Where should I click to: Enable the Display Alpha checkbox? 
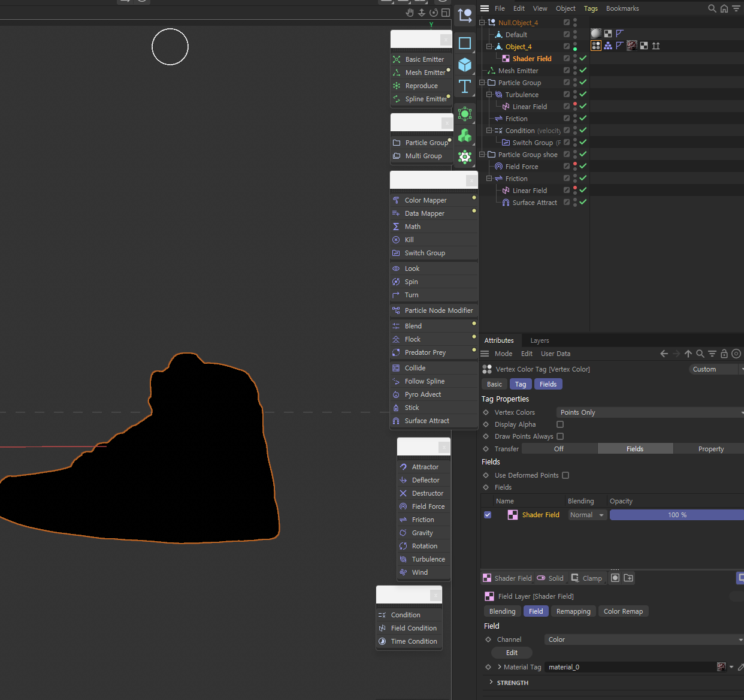pyautogui.click(x=560, y=424)
